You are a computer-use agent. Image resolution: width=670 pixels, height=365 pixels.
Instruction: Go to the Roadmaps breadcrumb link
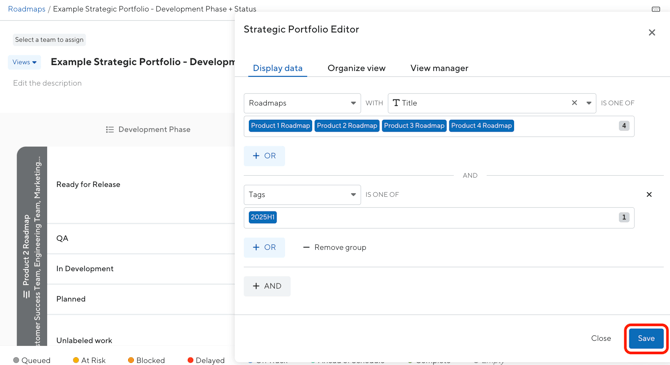[x=26, y=9]
